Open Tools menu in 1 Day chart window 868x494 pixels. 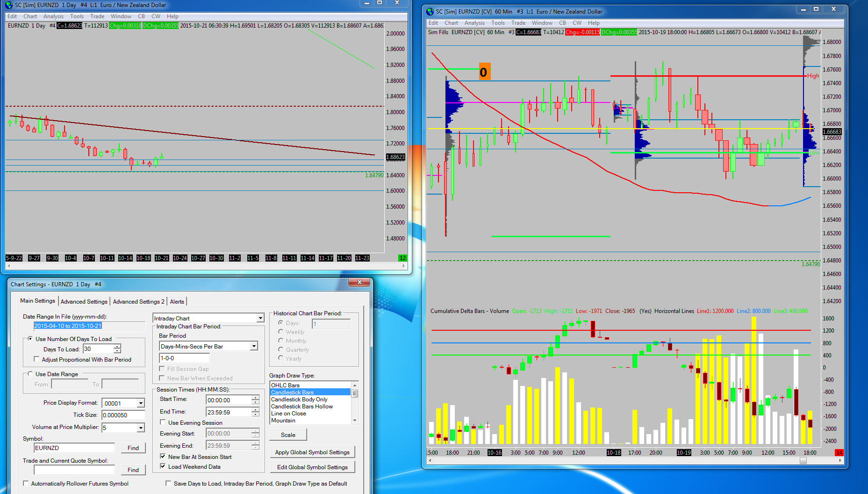77,16
